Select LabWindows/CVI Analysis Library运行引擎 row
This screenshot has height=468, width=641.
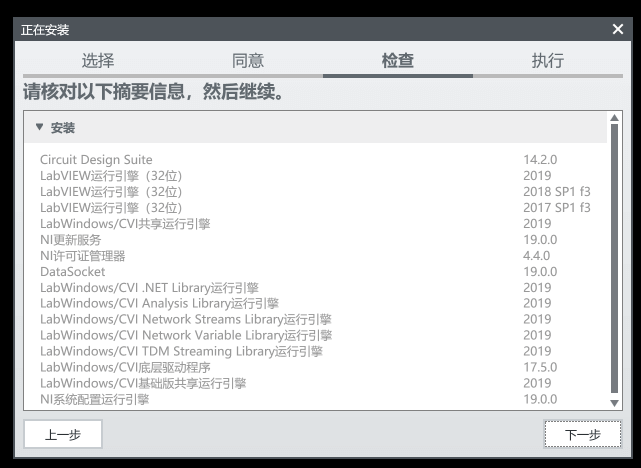pyautogui.click(x=315, y=303)
